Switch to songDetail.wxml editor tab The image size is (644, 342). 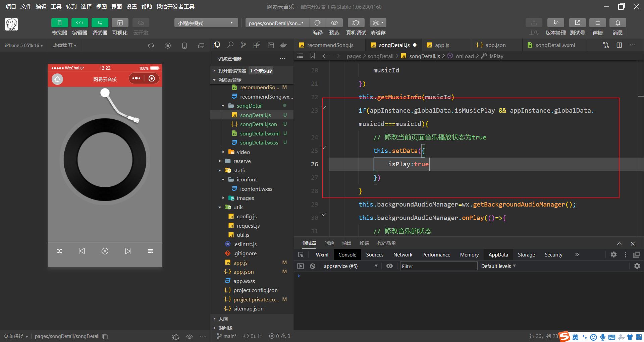click(x=555, y=45)
